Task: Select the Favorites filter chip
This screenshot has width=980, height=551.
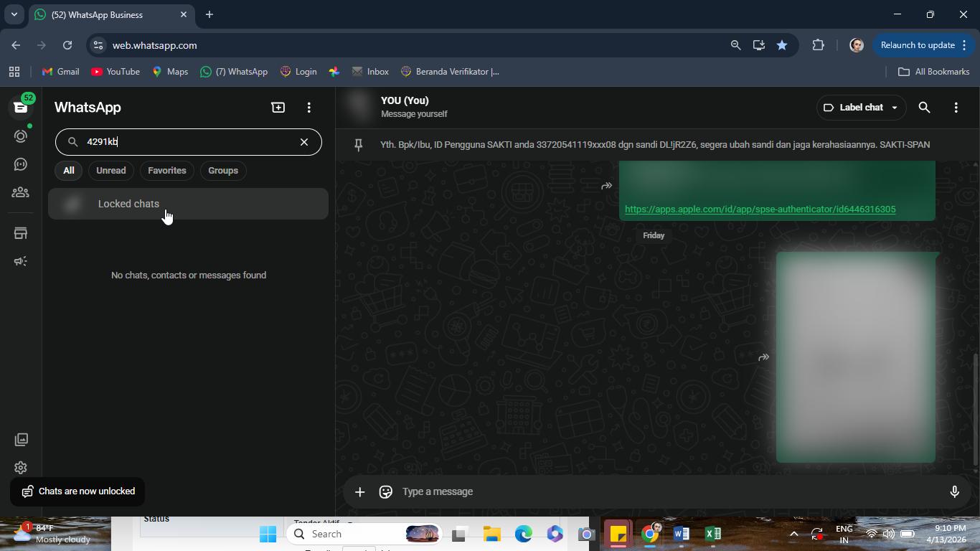Action: tap(167, 171)
